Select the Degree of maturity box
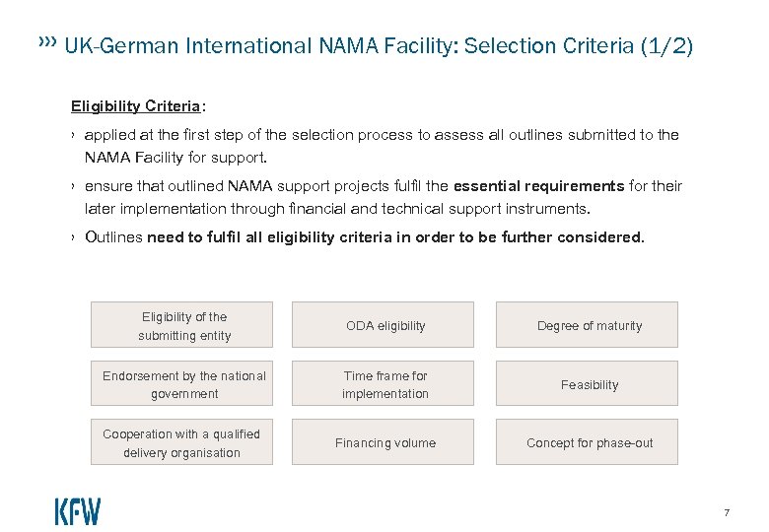Viewport: 769px width, 532px height. pyautogui.click(x=589, y=326)
